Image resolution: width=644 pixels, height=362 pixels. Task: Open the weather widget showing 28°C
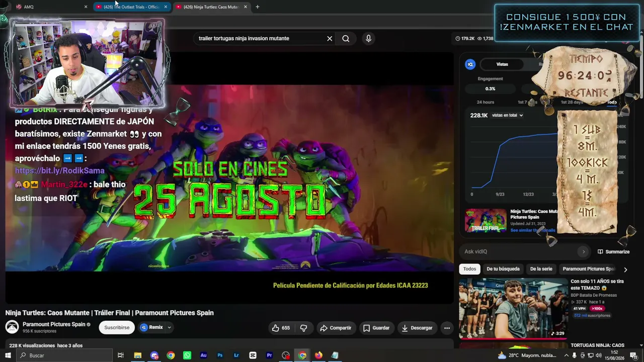click(527, 355)
